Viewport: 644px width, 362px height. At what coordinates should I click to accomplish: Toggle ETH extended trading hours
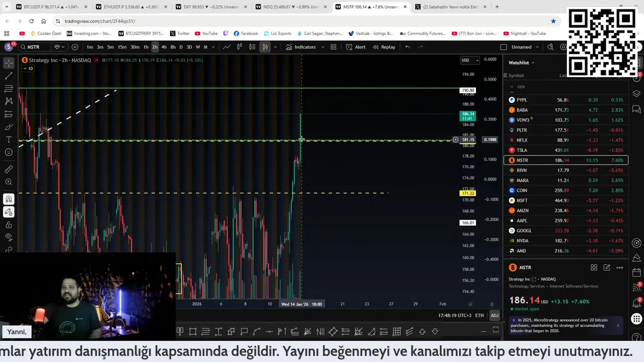pos(479,315)
